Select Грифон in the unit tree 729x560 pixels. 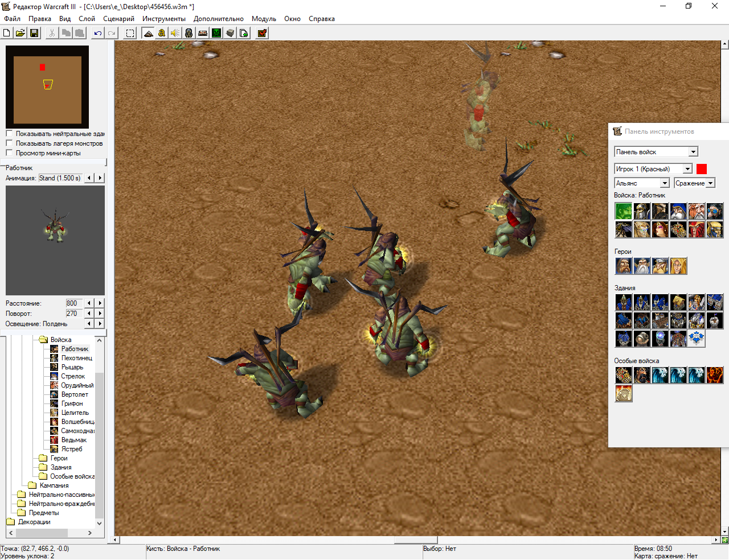[x=72, y=403]
